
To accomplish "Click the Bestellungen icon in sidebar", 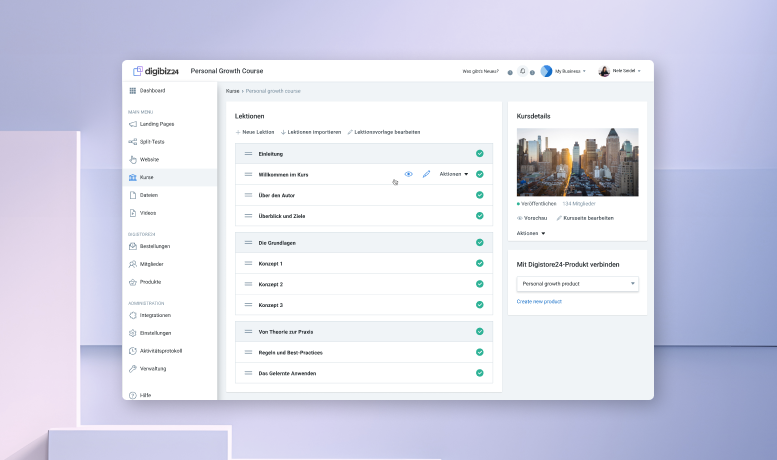I will pyautogui.click(x=132, y=246).
